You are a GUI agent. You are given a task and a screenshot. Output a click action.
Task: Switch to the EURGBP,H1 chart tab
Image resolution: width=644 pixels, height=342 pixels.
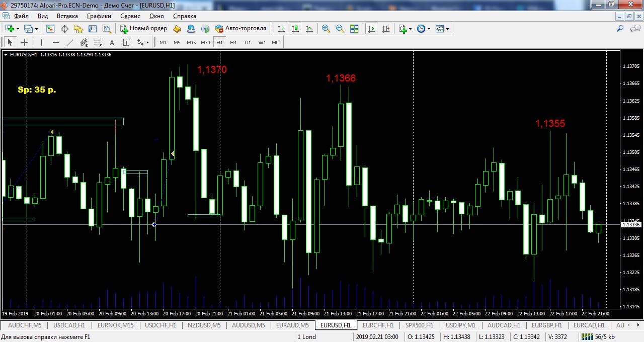(x=547, y=325)
